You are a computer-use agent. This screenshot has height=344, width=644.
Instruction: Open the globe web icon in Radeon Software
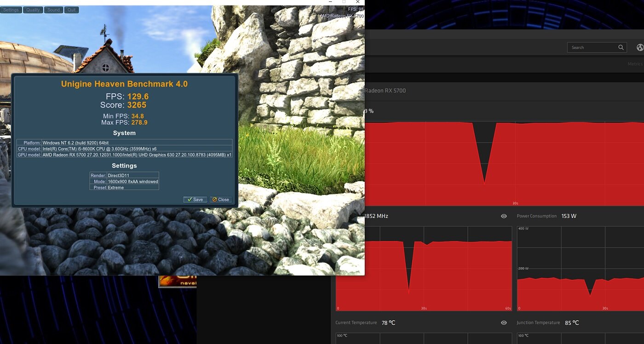pos(640,47)
